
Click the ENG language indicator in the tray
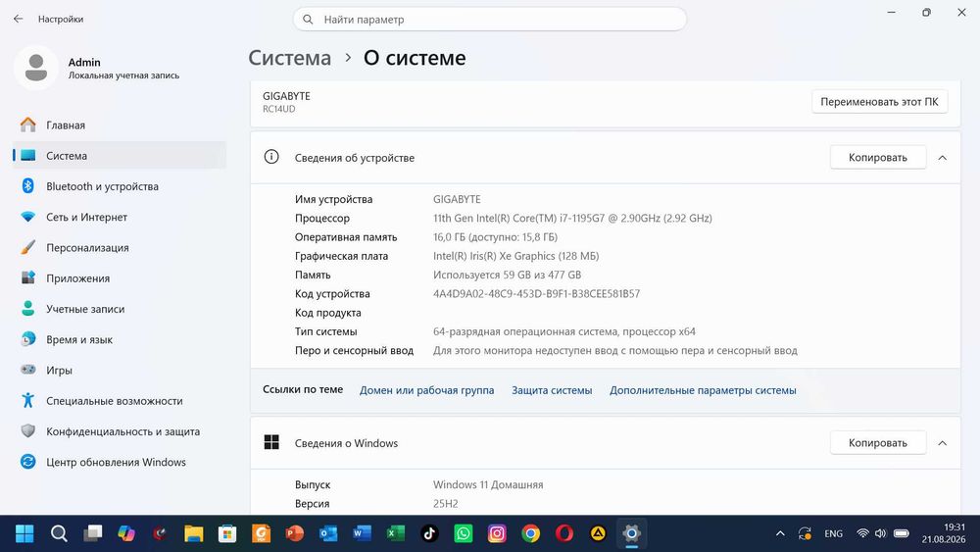(833, 533)
